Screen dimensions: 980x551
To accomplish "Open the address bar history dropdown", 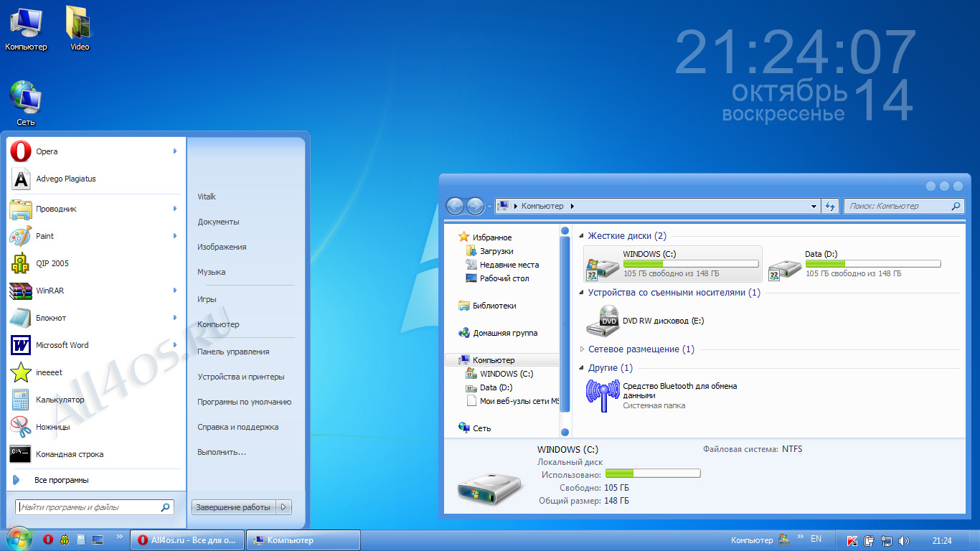I will pyautogui.click(x=814, y=207).
